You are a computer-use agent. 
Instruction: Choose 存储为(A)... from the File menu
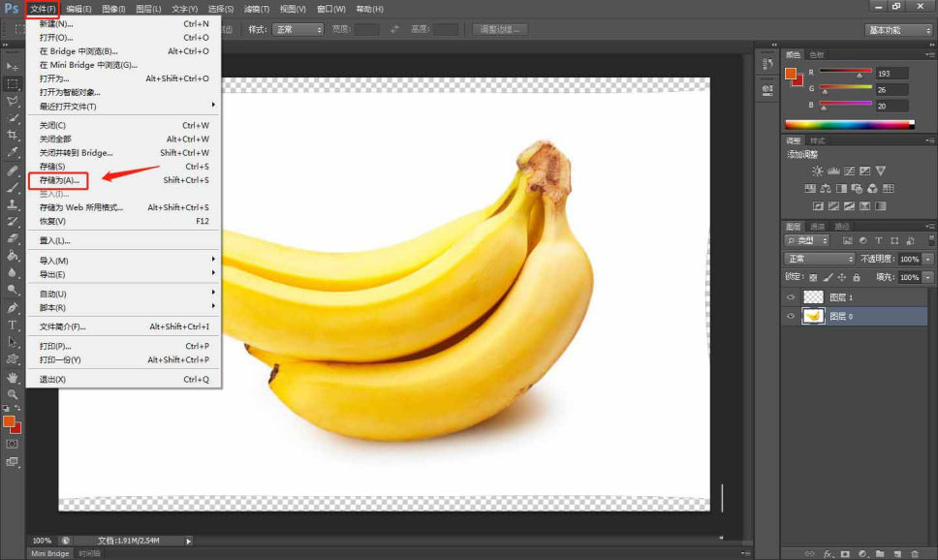tap(59, 180)
